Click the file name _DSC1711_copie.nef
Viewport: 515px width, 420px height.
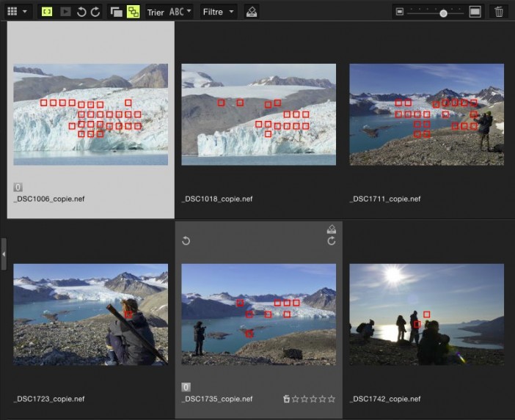tap(385, 199)
